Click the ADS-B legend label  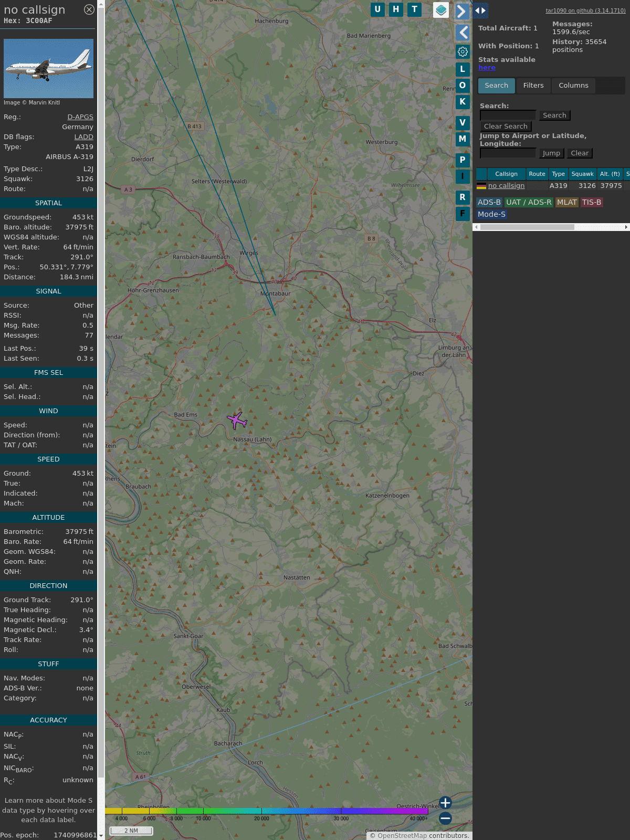click(x=489, y=203)
